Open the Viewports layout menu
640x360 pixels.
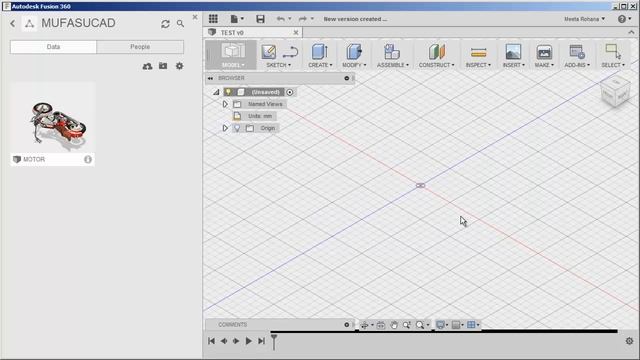[473, 325]
